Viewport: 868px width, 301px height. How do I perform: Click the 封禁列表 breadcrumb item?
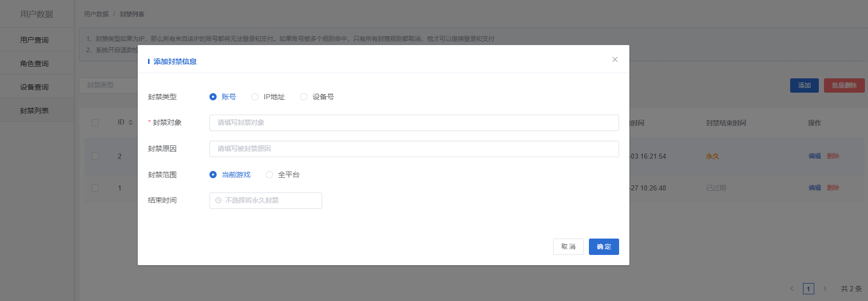(x=132, y=14)
